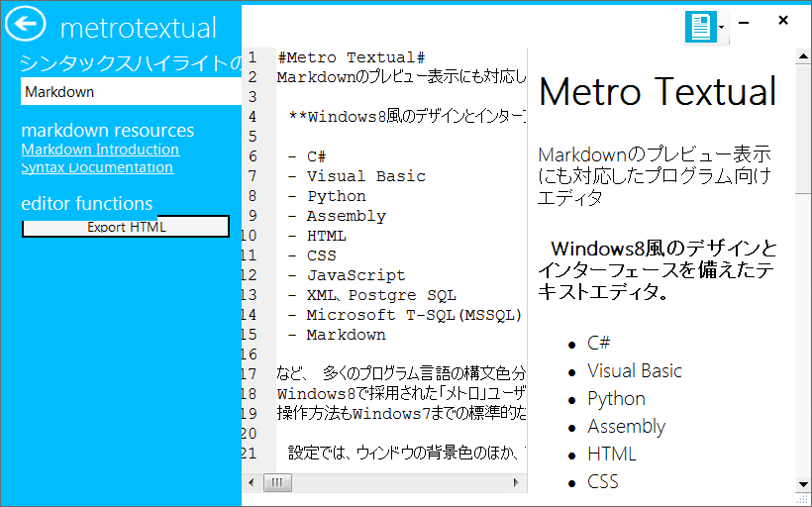Click 'CSS' bullet in preview pane
Image resolution: width=812 pixels, height=507 pixels.
pos(603,481)
